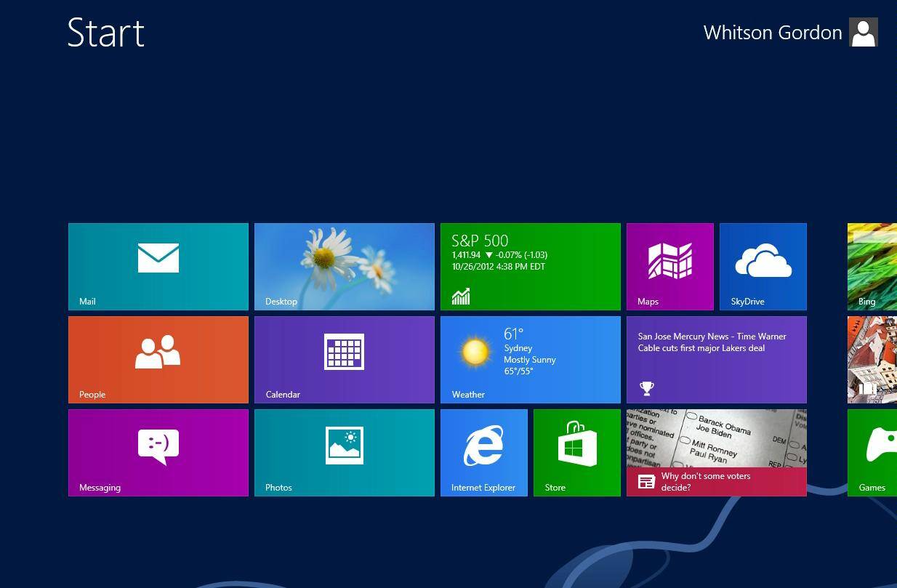Launch the Maps tile
Screen dimensions: 897x588
669,266
